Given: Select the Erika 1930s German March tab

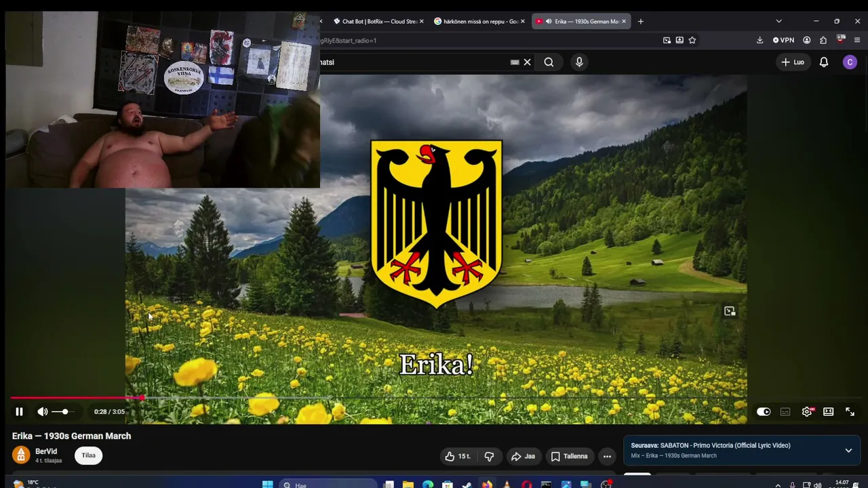Looking at the screenshot, I should pos(582,22).
